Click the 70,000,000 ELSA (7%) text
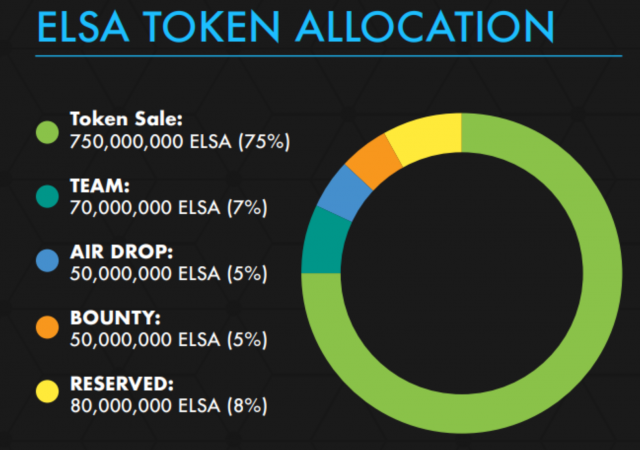640x450 pixels. (x=169, y=208)
